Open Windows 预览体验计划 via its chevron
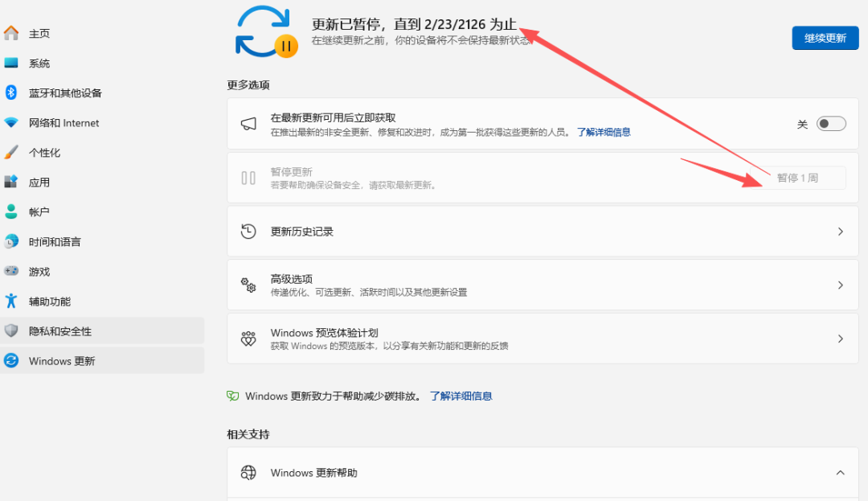Screen dimensions: 868x501 [x=841, y=339]
